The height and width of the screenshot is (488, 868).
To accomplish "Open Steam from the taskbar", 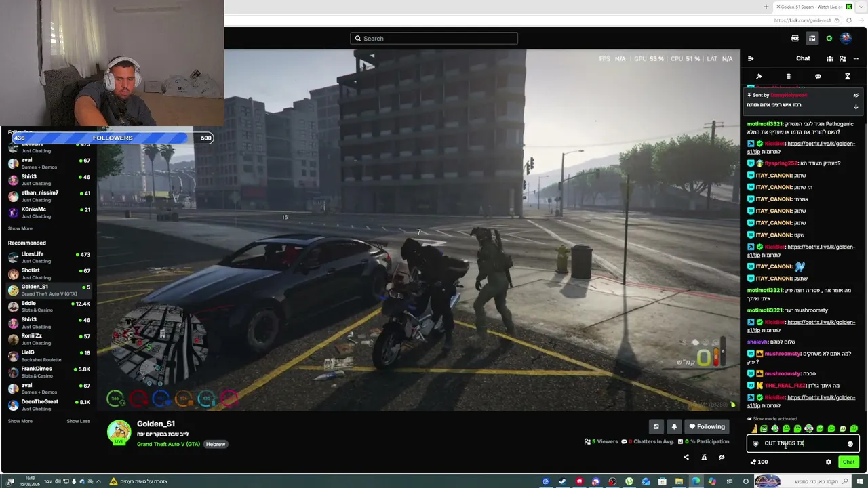I will click(562, 481).
